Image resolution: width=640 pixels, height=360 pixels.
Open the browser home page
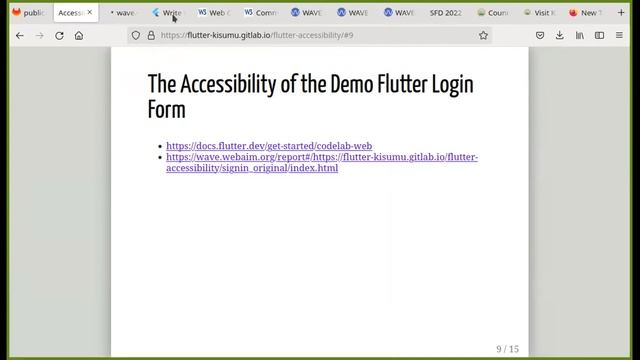(x=79, y=36)
